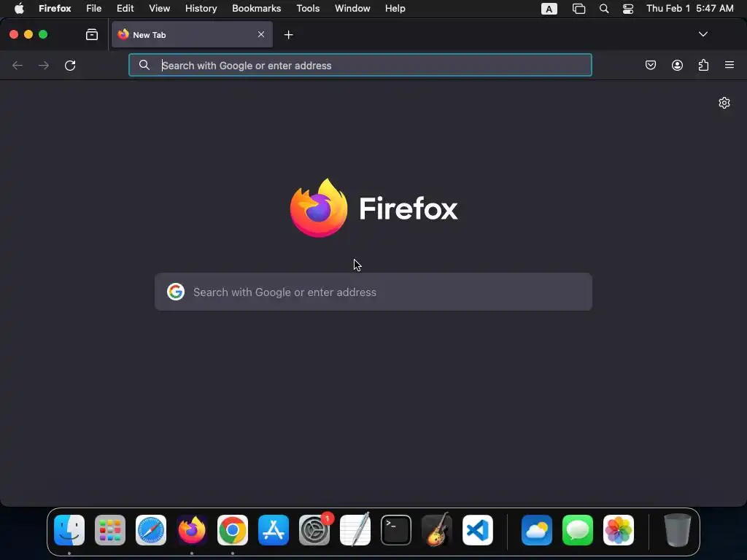Open Firefox View icon beside tabs
The width and height of the screenshot is (747, 560).
coord(92,34)
